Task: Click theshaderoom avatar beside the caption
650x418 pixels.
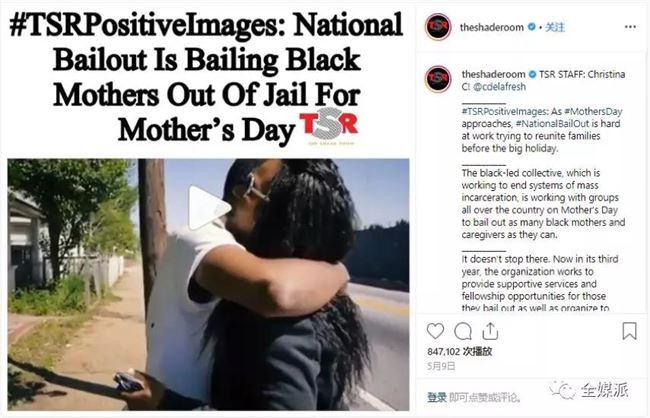Action: (438, 79)
